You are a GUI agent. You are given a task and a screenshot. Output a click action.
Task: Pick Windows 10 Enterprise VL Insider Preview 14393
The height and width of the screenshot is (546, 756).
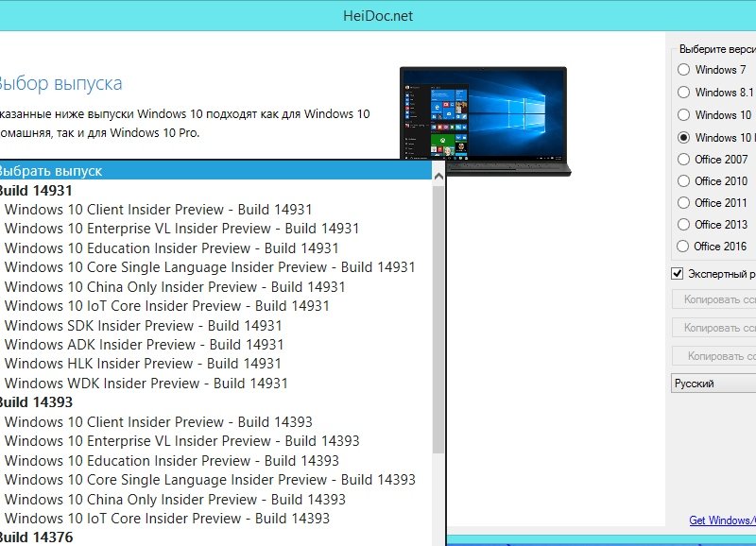pyautogui.click(x=215, y=441)
